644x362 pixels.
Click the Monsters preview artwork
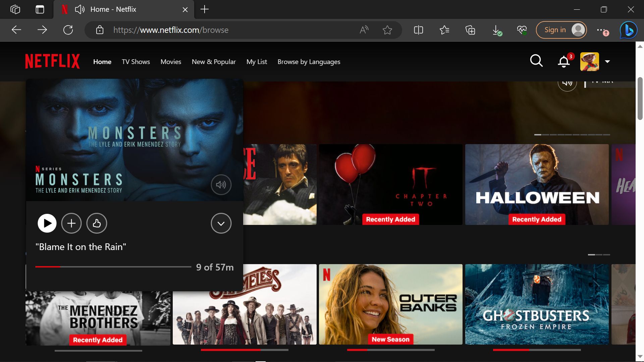135,140
